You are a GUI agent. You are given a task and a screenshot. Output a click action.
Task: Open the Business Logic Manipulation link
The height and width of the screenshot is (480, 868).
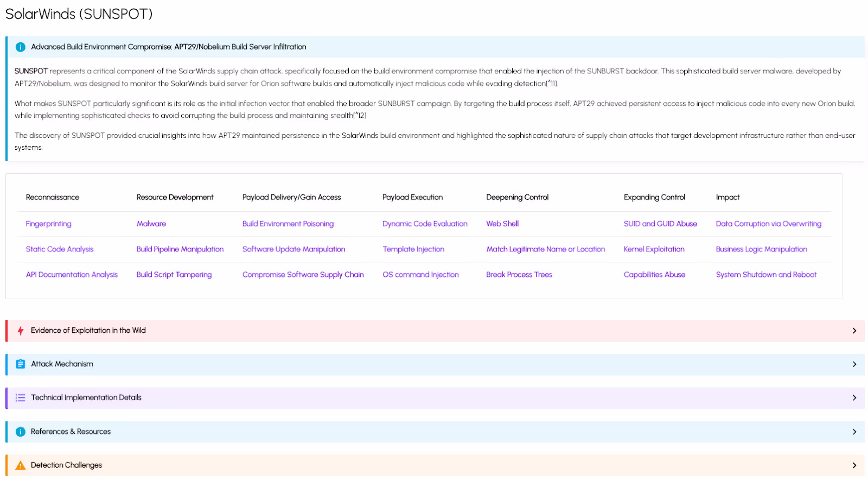pyautogui.click(x=762, y=249)
